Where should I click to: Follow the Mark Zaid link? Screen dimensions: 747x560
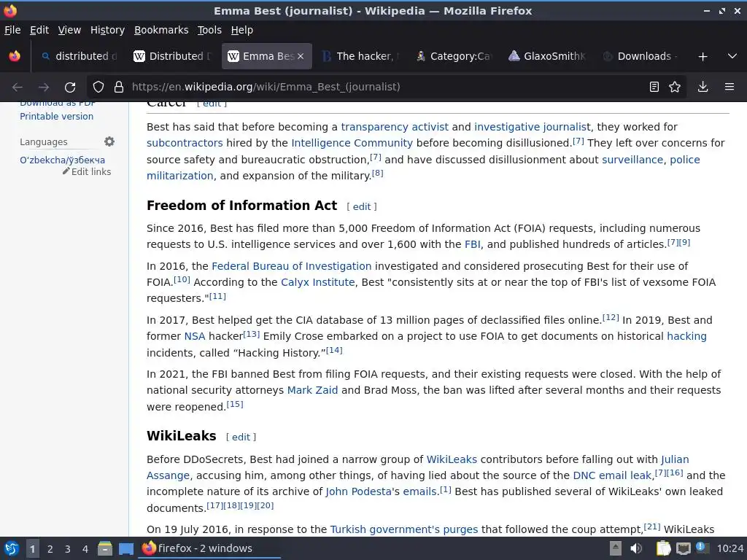pos(312,391)
